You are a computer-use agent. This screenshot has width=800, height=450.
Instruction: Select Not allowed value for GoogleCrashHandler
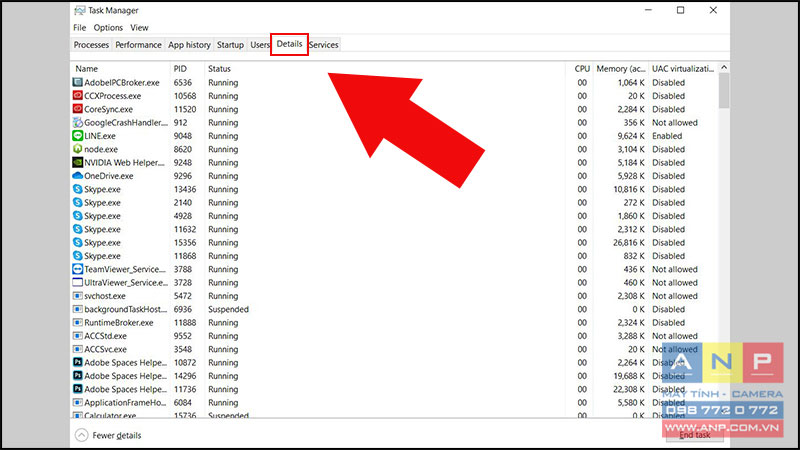(674, 122)
